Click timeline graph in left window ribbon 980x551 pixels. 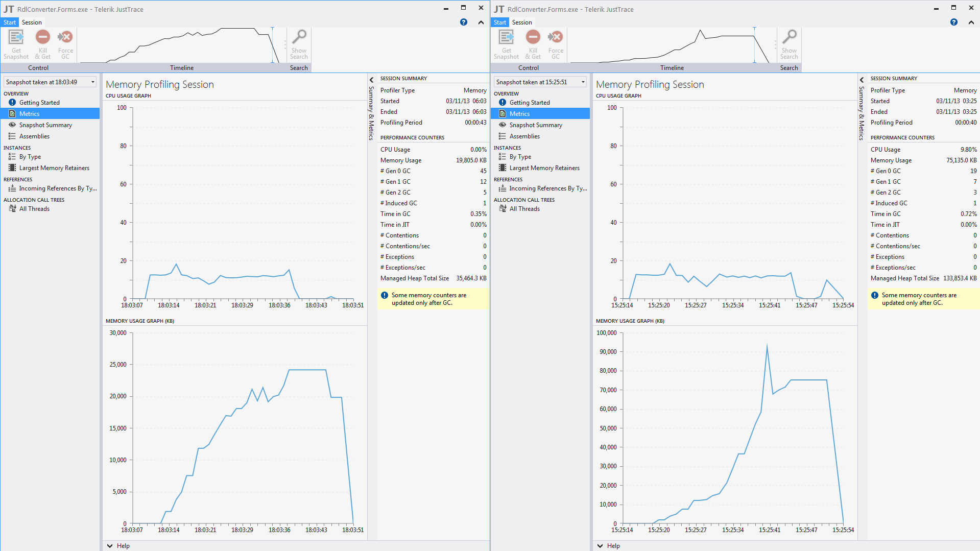coord(181,45)
